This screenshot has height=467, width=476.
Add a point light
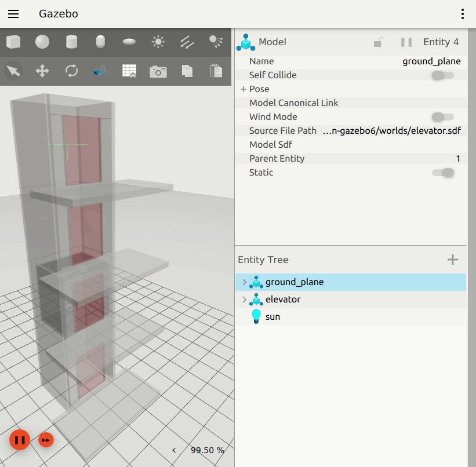point(158,42)
